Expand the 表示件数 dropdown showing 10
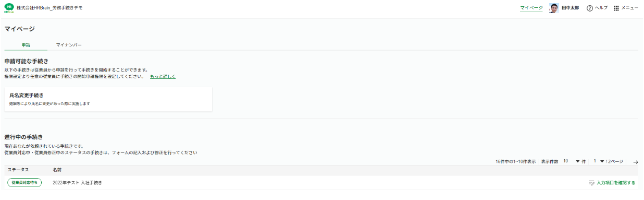Screen dimensions: 644x200 click(572, 161)
